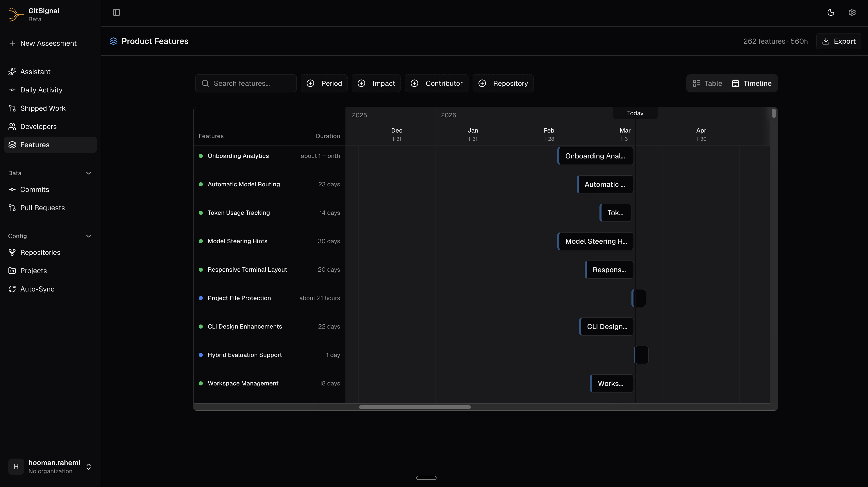Viewport: 868px width, 487px height.
Task: Go to Daily Activity page
Action: click(x=41, y=90)
